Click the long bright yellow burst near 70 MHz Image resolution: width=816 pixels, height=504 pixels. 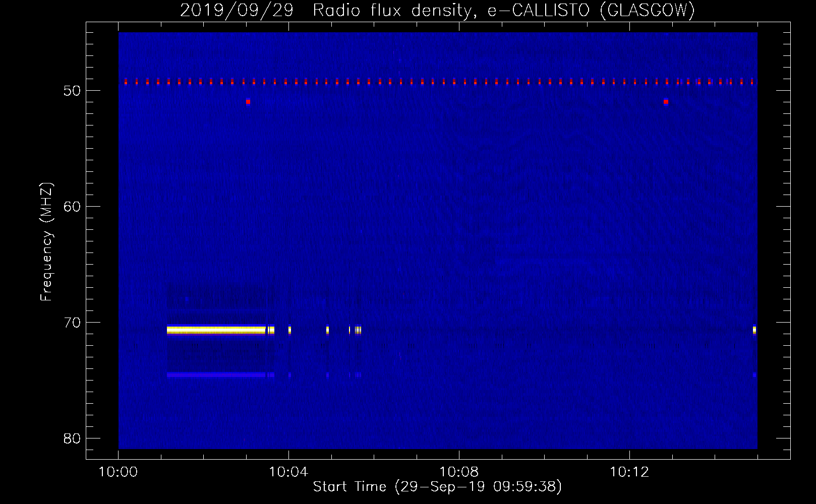coord(216,330)
